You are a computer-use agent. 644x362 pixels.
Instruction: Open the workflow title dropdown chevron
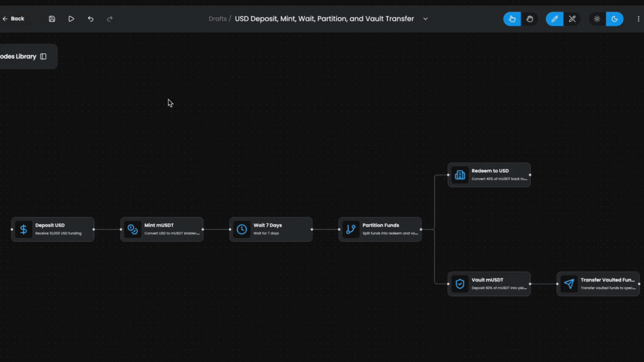click(425, 18)
